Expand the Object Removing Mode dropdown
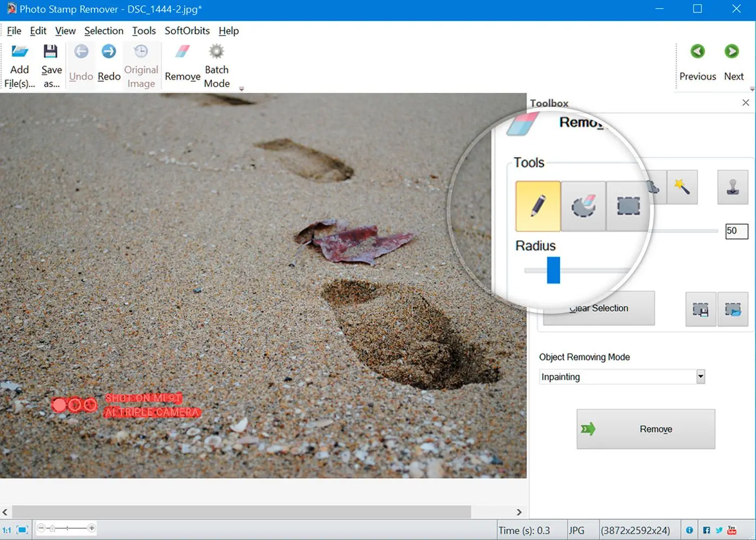Image resolution: width=756 pixels, height=540 pixels. (700, 376)
